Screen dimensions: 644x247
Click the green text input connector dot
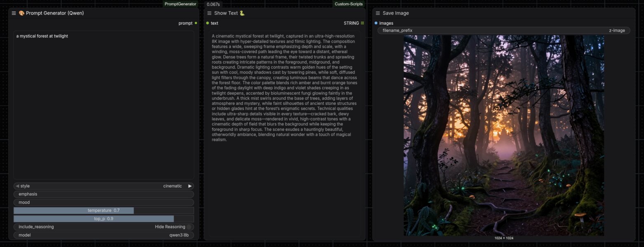pos(207,23)
